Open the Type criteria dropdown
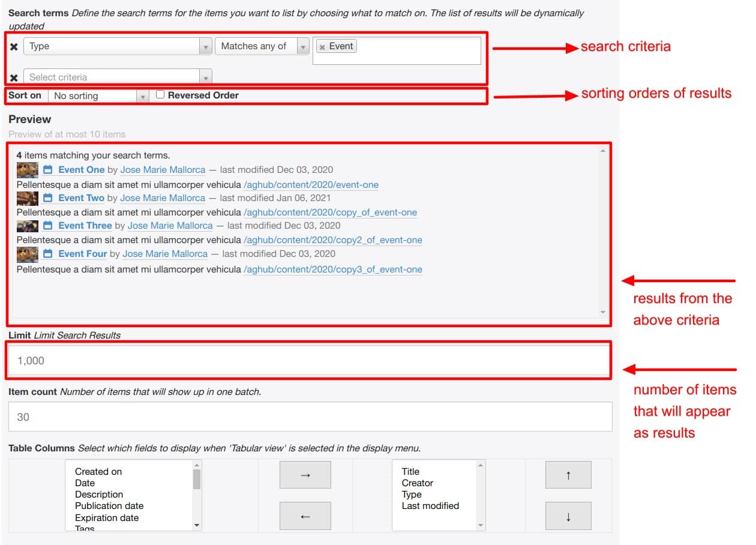Screen dimensions: 756x545 (x=117, y=46)
